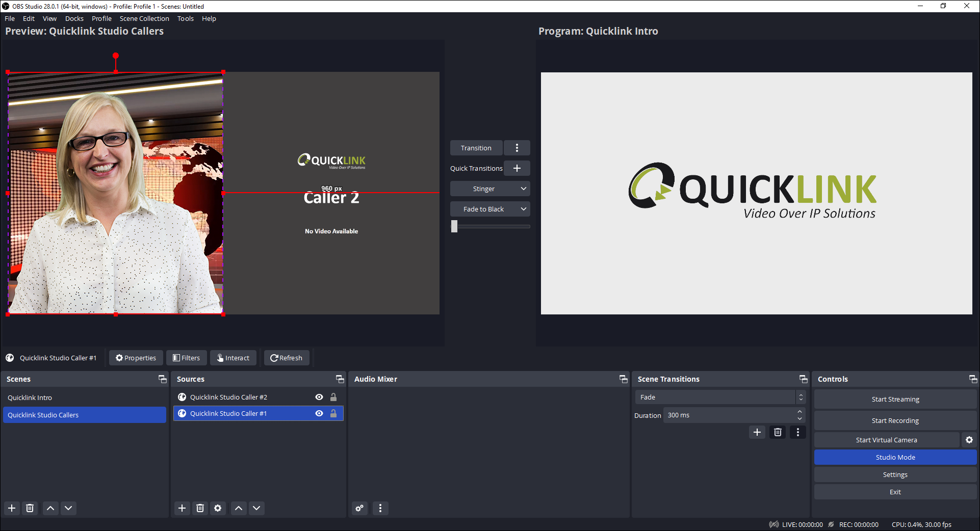980x531 pixels.
Task: Click browser source icon for Caller #2
Action: 182,397
